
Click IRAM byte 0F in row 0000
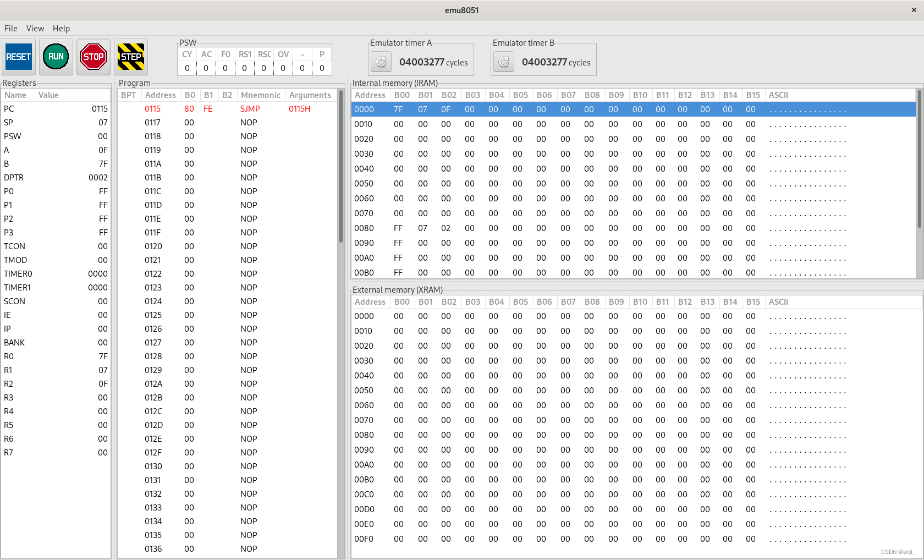(446, 109)
